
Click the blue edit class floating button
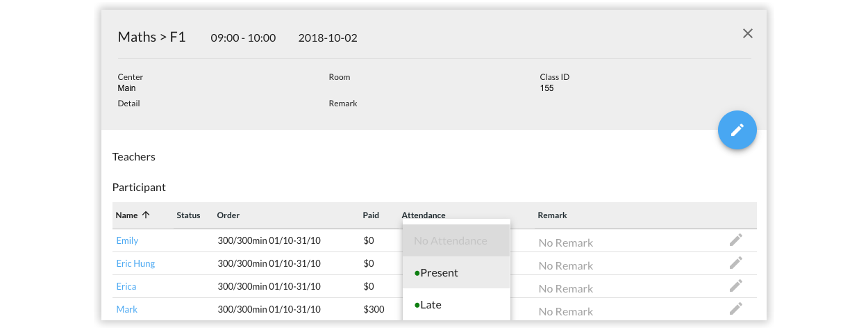pyautogui.click(x=737, y=130)
